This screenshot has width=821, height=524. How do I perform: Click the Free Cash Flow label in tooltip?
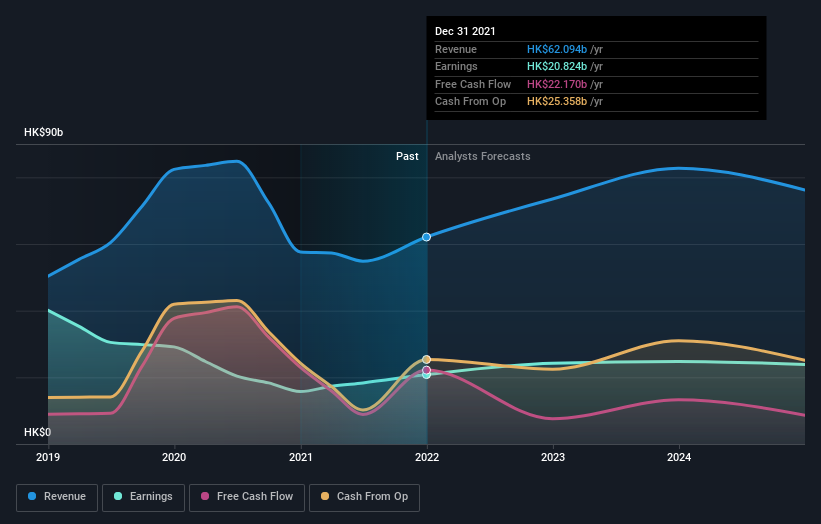[473, 84]
